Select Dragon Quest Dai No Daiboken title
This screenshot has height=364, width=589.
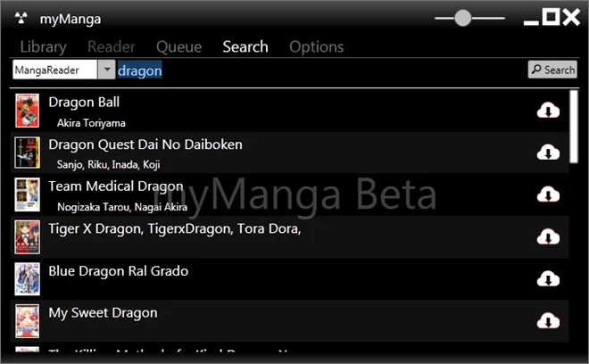click(x=145, y=145)
